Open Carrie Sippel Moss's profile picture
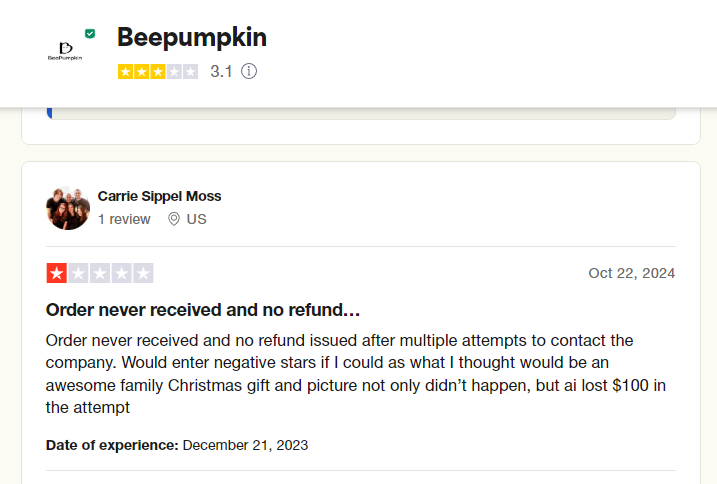This screenshot has height=484, width=717. [x=68, y=208]
